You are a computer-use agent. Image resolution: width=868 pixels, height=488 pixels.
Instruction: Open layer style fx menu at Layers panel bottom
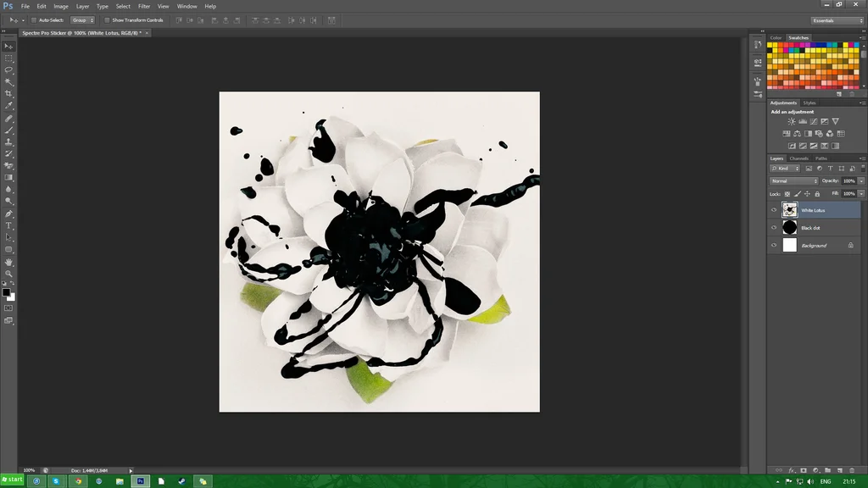(x=791, y=470)
